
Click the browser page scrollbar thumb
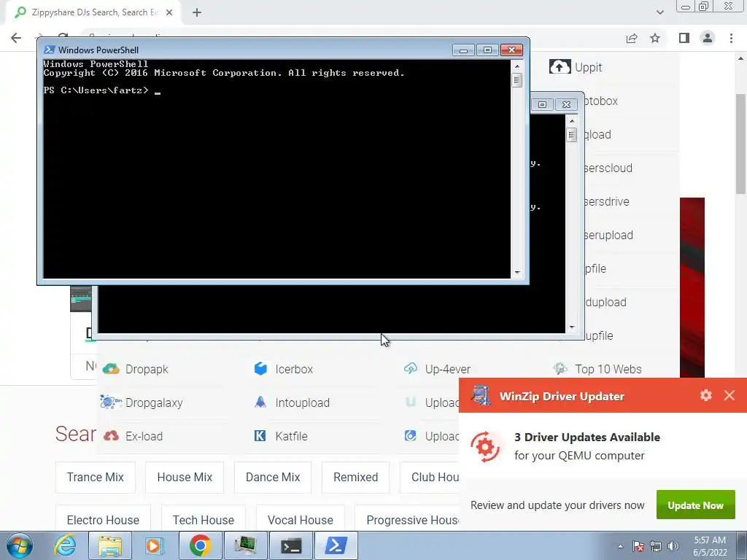[740, 143]
